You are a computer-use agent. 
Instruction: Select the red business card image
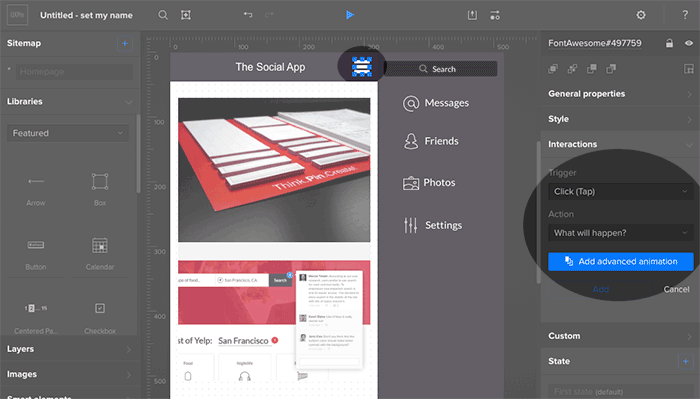274,170
